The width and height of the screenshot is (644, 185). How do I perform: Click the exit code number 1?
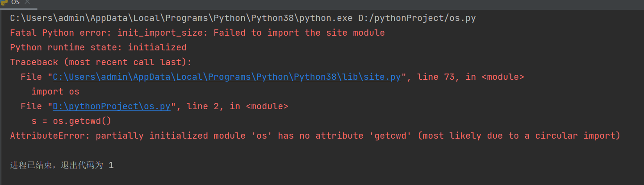(x=111, y=165)
